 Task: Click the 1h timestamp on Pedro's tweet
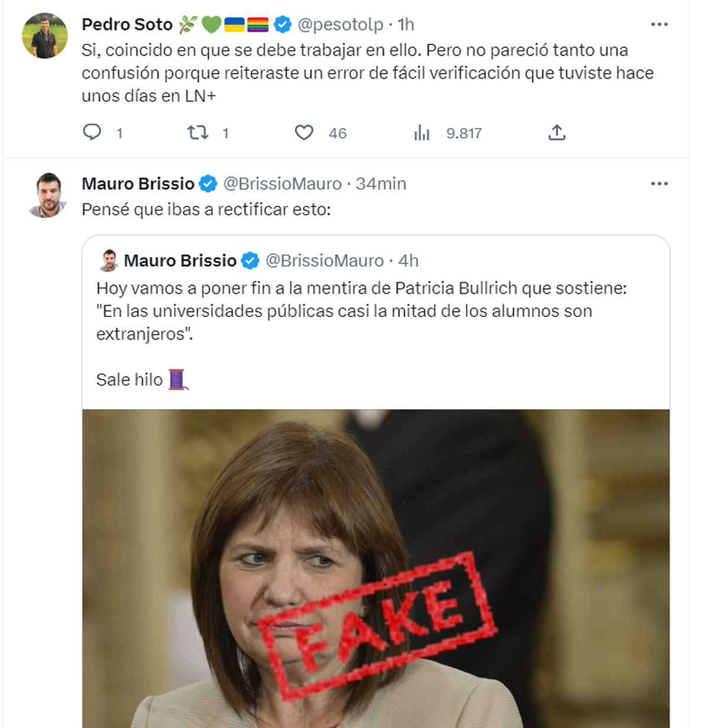[406, 24]
